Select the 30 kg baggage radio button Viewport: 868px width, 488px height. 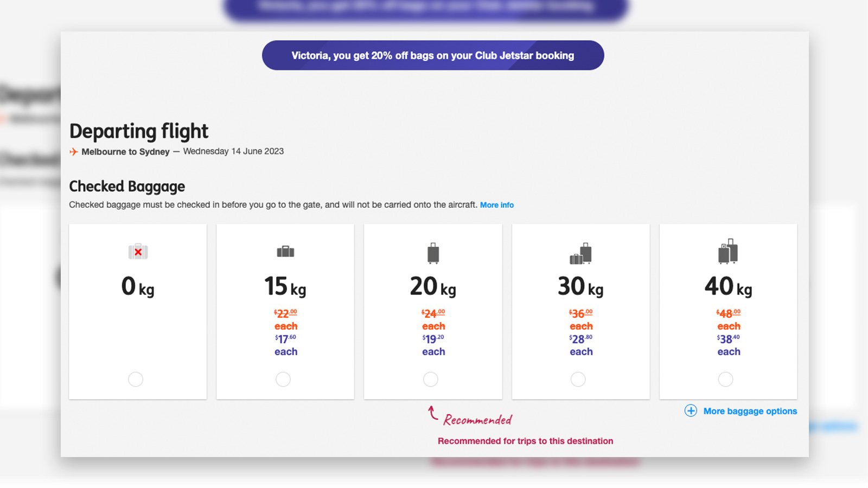[x=578, y=379]
